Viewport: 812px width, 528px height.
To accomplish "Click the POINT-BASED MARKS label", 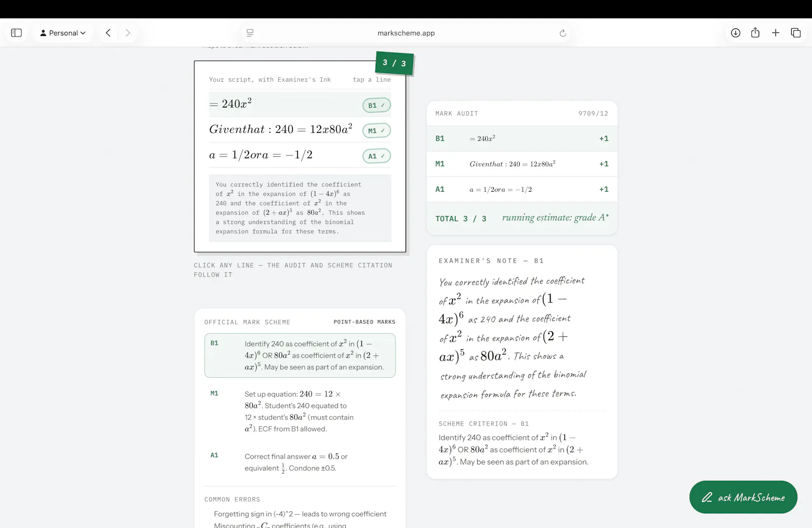I will click(x=364, y=322).
